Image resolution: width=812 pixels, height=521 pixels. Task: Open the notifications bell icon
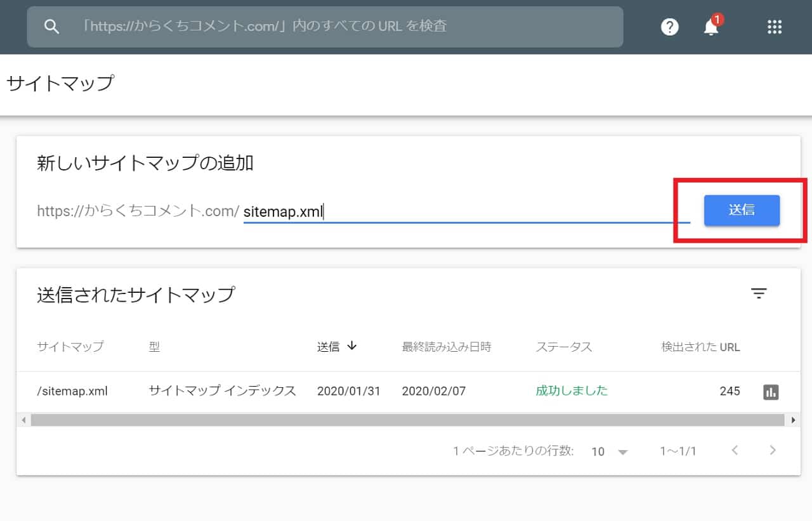click(x=711, y=27)
